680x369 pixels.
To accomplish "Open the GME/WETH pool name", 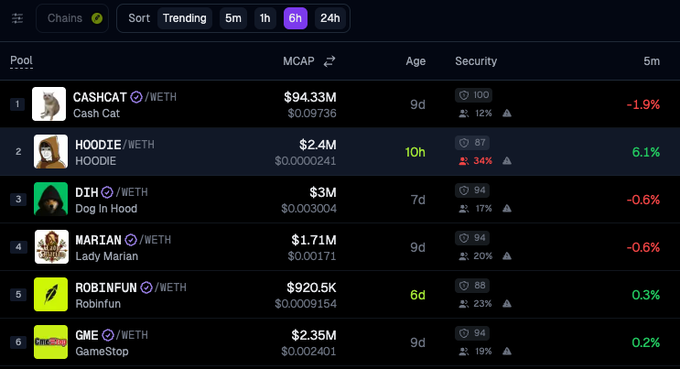I will tap(111, 336).
